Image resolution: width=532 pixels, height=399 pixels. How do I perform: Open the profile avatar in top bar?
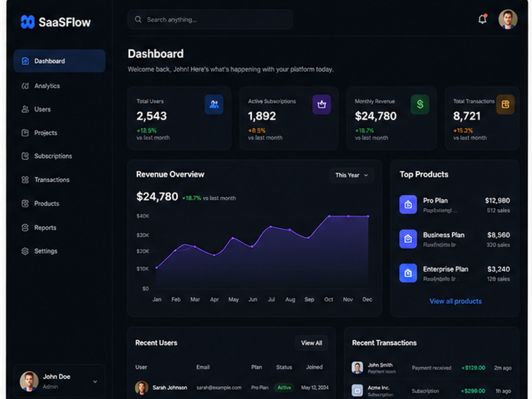tap(508, 19)
